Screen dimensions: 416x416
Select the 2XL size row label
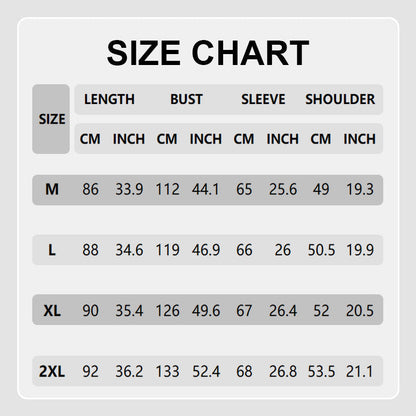click(52, 371)
